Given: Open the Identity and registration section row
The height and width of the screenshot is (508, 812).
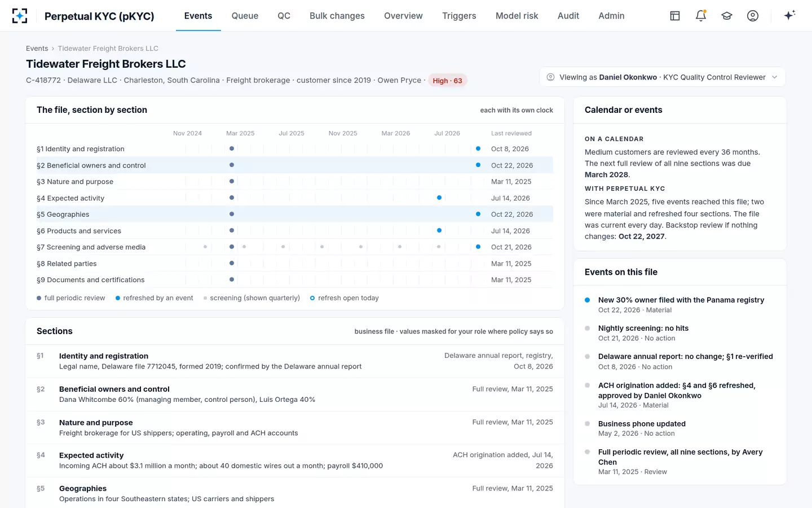Looking at the screenshot, I should click(x=295, y=361).
